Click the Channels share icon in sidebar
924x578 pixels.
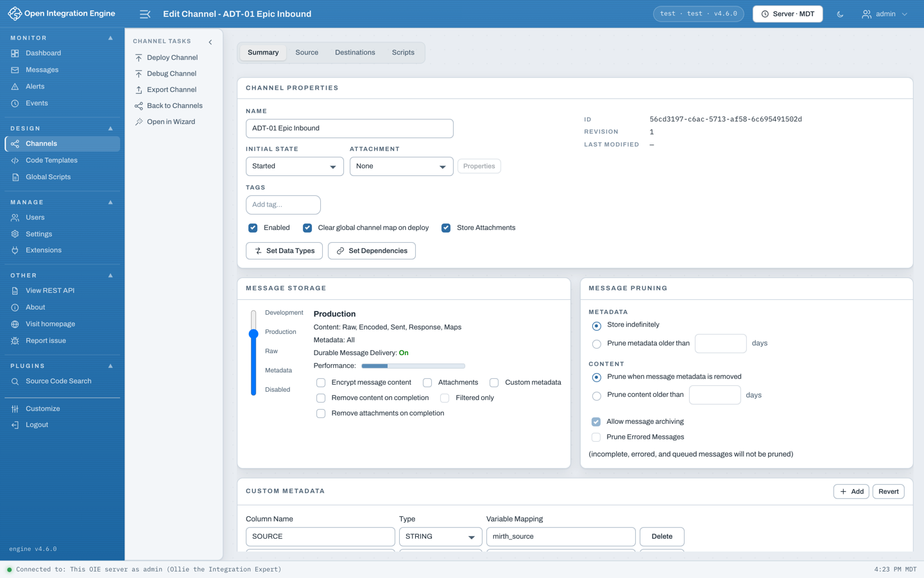(x=15, y=144)
